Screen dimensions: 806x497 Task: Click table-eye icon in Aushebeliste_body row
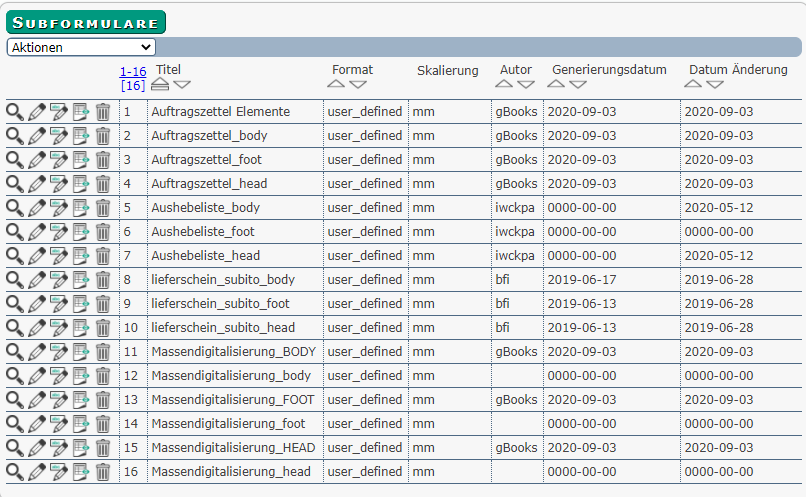pos(80,208)
